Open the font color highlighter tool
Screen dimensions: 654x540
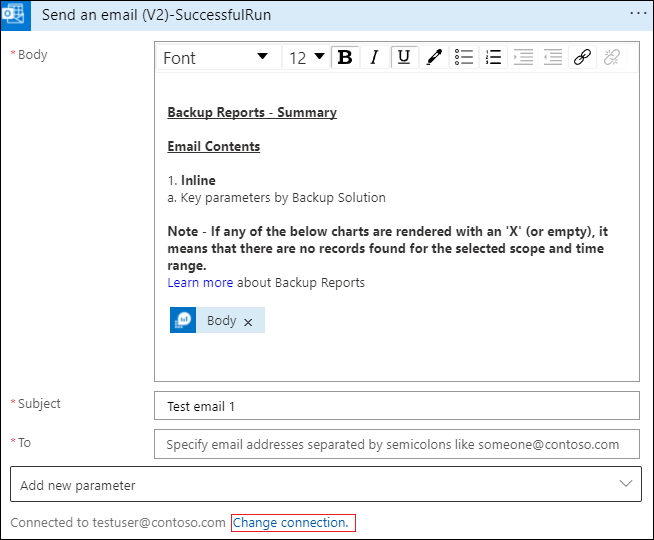click(434, 57)
